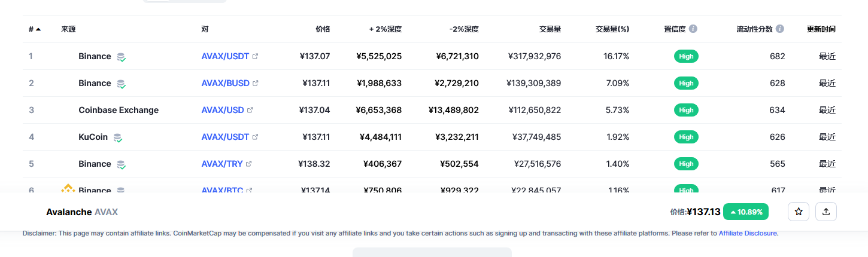Open external link icon for AVAX/BUSD pair
The height and width of the screenshot is (257, 868).
click(x=256, y=83)
